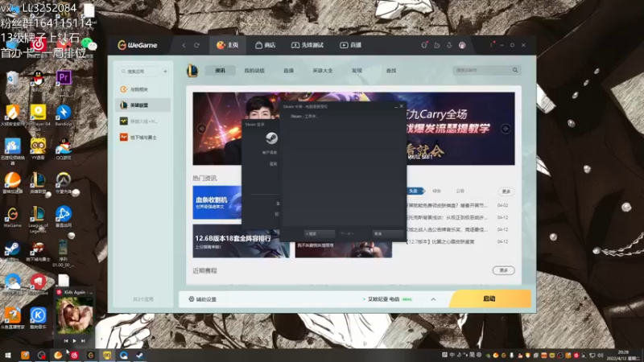Open 辅助设置 at the bottom bar
644x362 pixels.
(x=203, y=299)
